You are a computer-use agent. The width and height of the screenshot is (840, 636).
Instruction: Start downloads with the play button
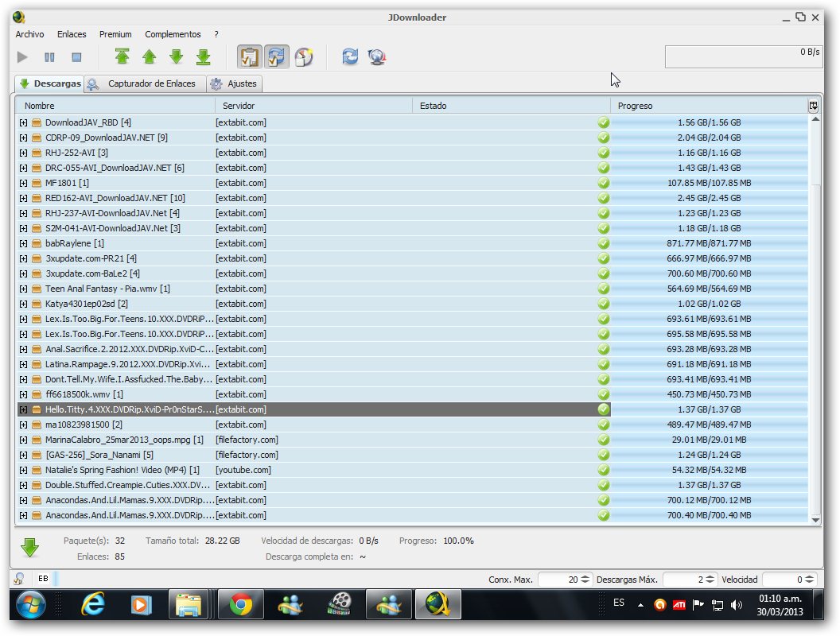(x=22, y=56)
